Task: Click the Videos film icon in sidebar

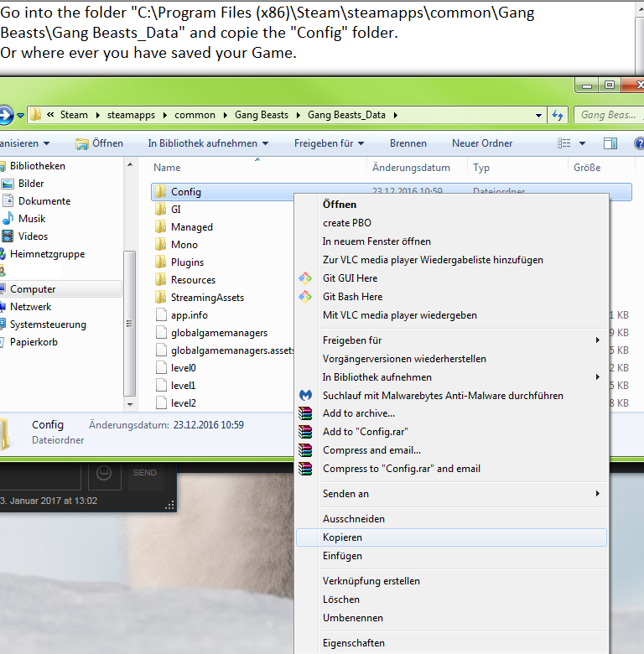Action: click(x=8, y=236)
